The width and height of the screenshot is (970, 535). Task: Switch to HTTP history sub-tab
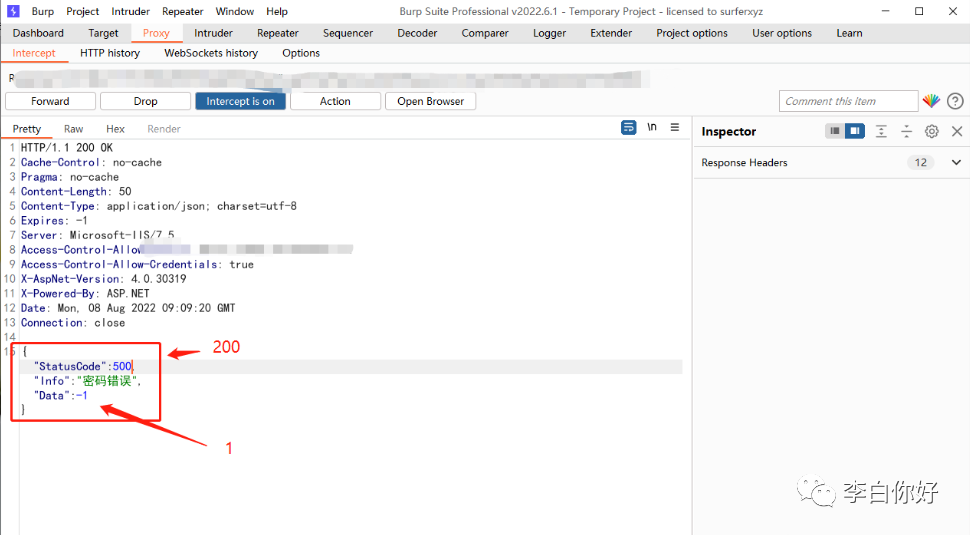pyautogui.click(x=109, y=53)
